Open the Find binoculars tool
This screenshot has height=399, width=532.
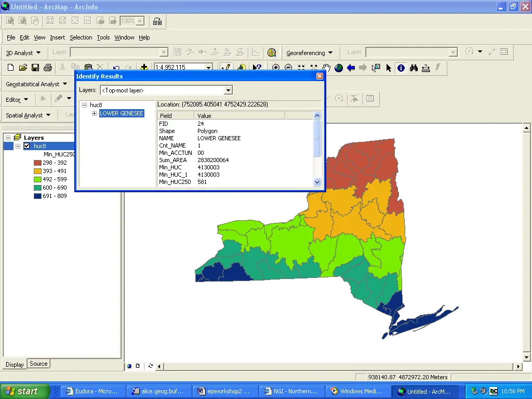[x=413, y=68]
